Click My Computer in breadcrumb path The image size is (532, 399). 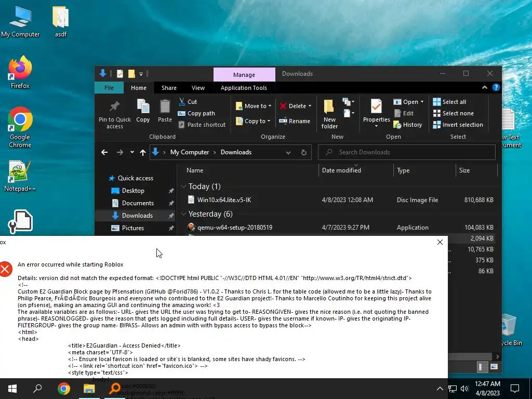click(190, 152)
